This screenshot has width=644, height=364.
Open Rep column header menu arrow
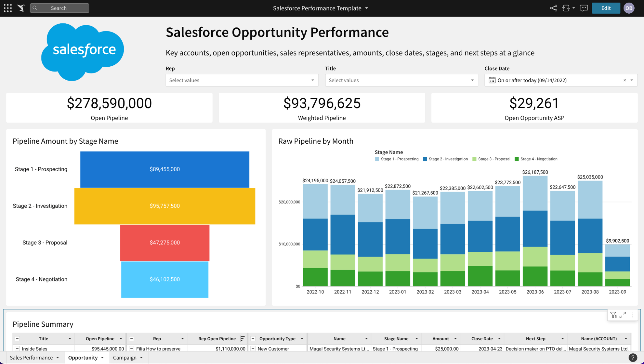182,339
